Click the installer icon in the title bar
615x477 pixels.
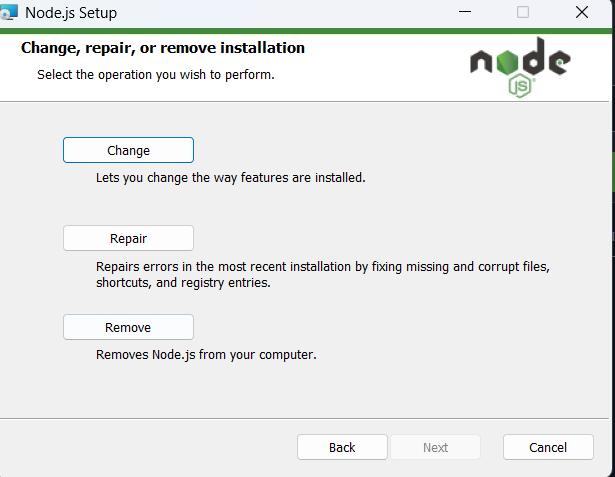(10, 13)
